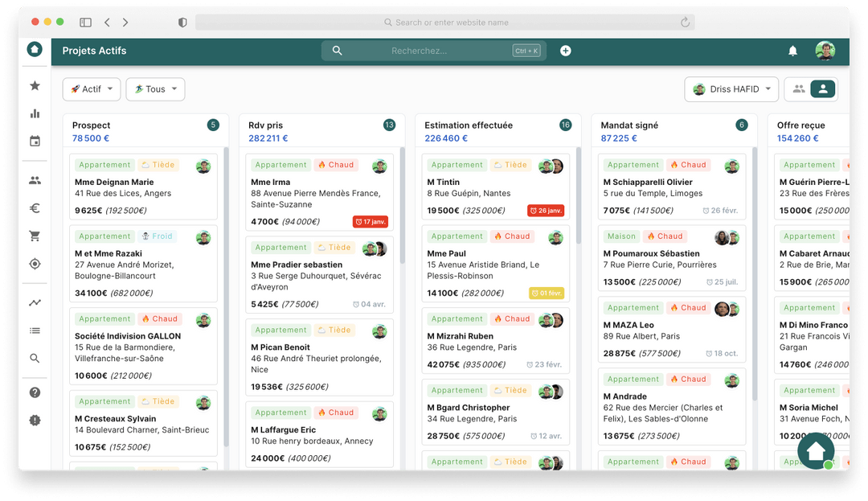Viewport: 868px width, 501px height.
Task: Open the statistics bar chart icon in sidebar
Action: point(35,113)
